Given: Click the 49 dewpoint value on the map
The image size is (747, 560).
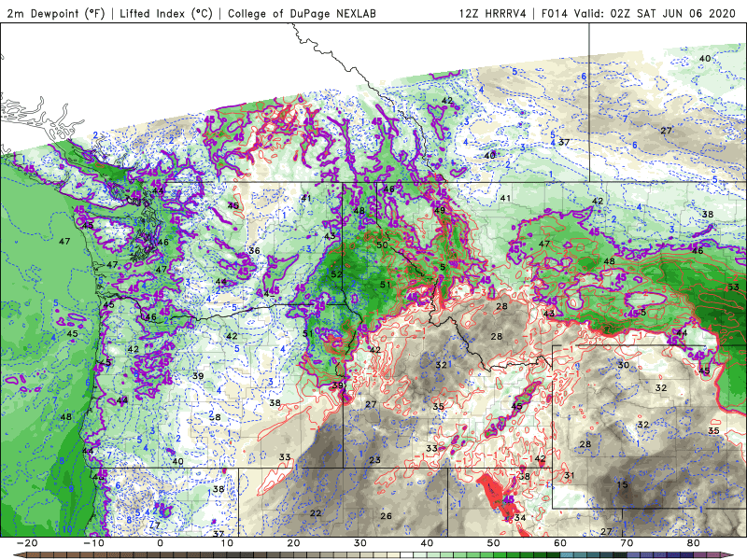Looking at the screenshot, I should pyautogui.click(x=439, y=210).
